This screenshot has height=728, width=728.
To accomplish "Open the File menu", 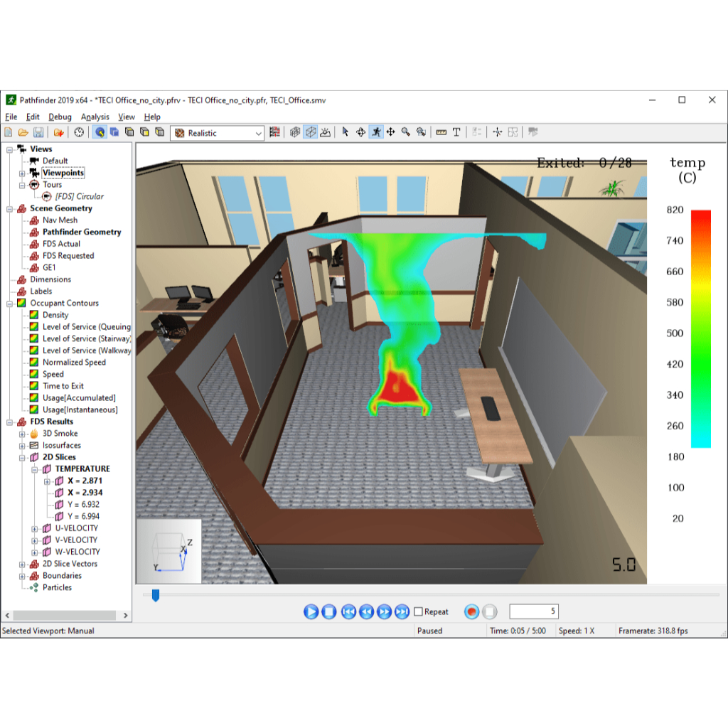I will click(x=11, y=117).
